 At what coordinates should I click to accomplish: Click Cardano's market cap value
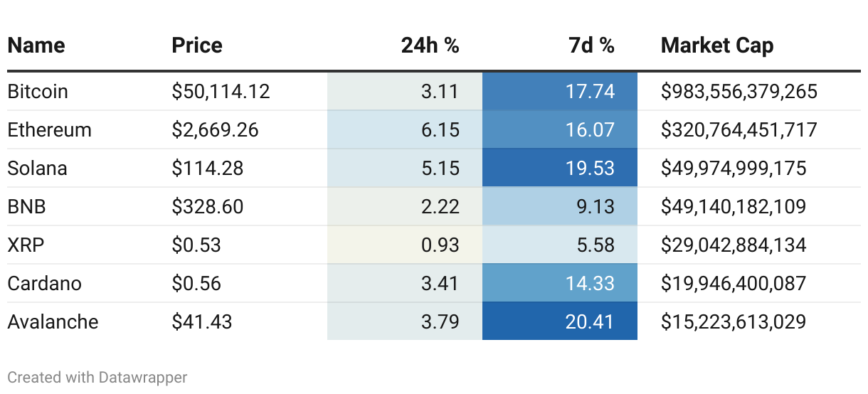pos(734,284)
